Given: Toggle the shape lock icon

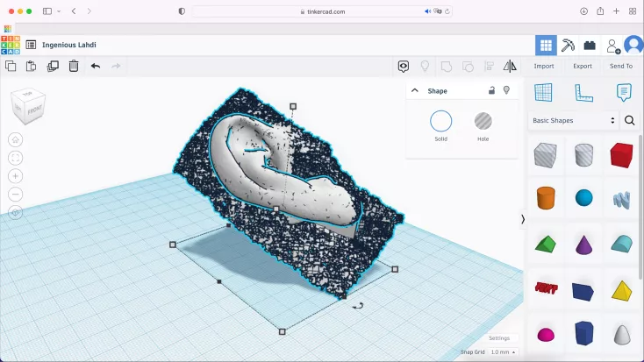Looking at the screenshot, I should pyautogui.click(x=491, y=90).
